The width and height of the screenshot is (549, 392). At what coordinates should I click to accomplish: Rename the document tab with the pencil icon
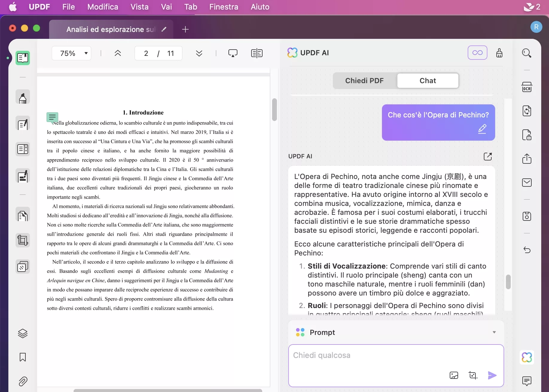click(x=164, y=29)
